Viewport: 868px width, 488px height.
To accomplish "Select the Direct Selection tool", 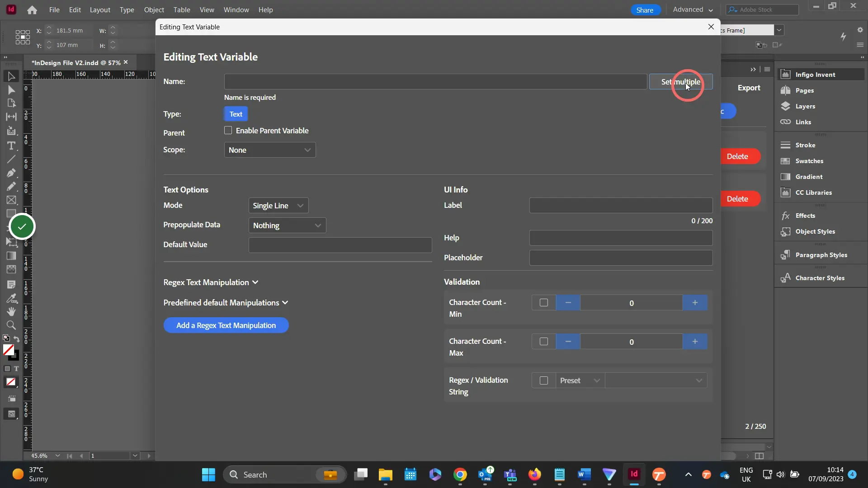I will pos(11,90).
